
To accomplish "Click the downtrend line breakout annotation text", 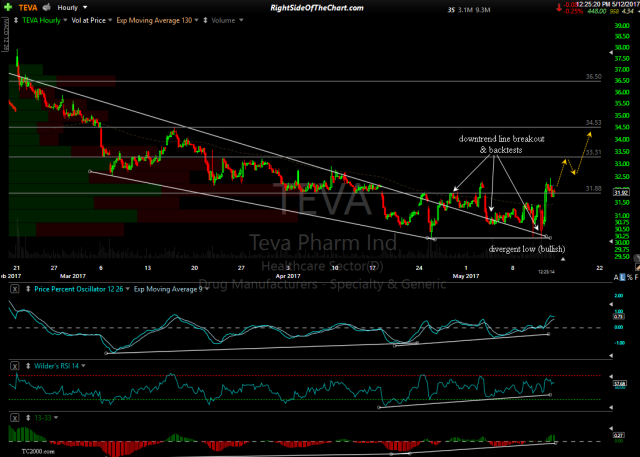I will [502, 144].
